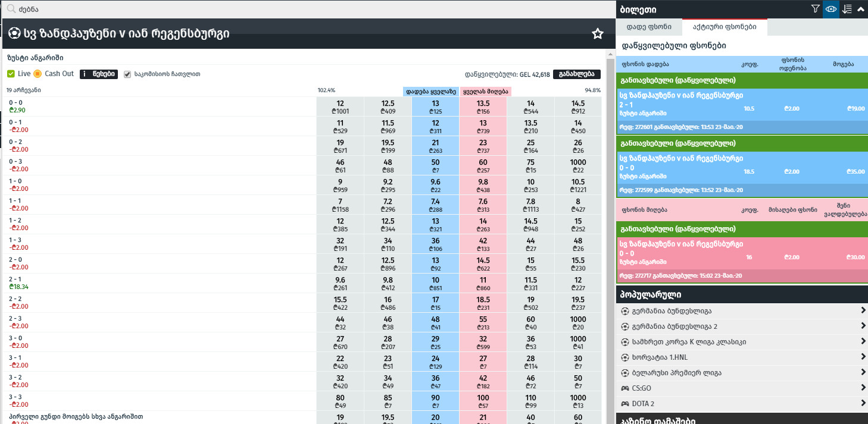Click the magnifier icon in the search bar

click(x=11, y=9)
